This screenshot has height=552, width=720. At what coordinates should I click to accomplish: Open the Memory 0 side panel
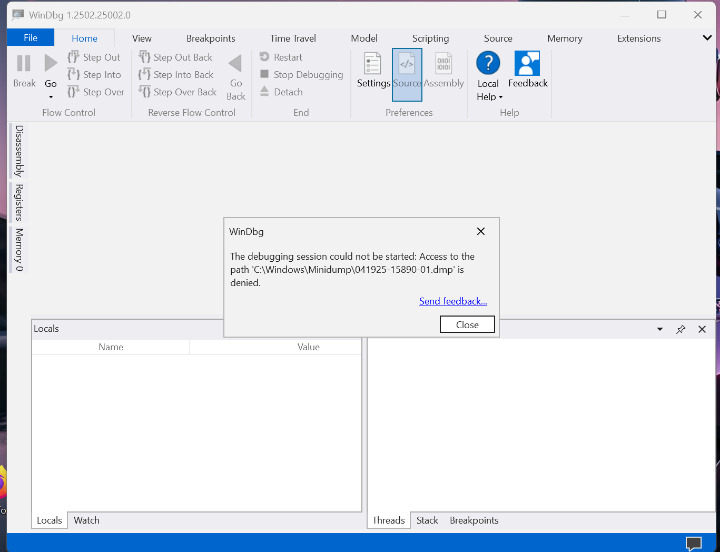click(18, 249)
